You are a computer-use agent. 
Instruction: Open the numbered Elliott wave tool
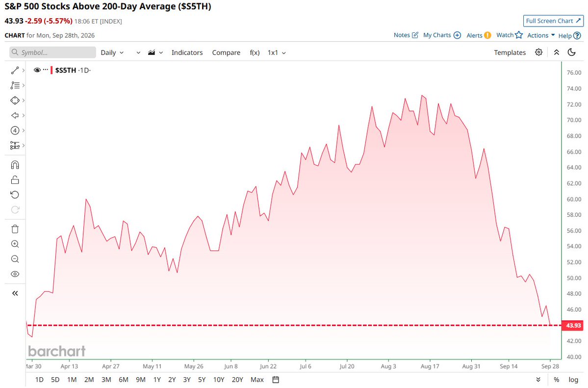(15, 130)
